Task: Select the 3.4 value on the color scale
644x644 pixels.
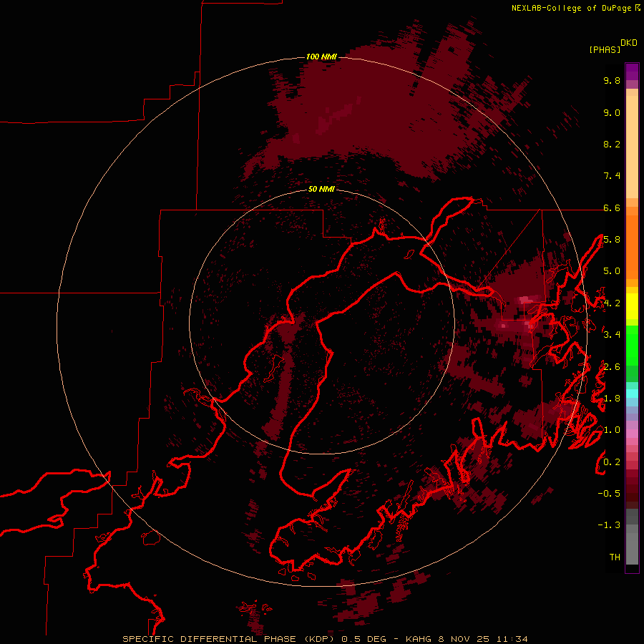Action: (x=612, y=335)
